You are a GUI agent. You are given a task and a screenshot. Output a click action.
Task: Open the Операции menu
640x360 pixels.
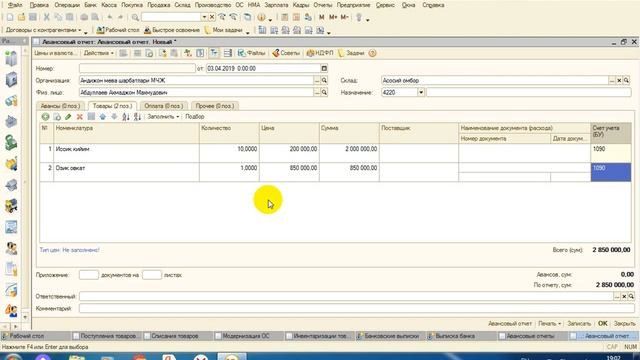[67, 5]
